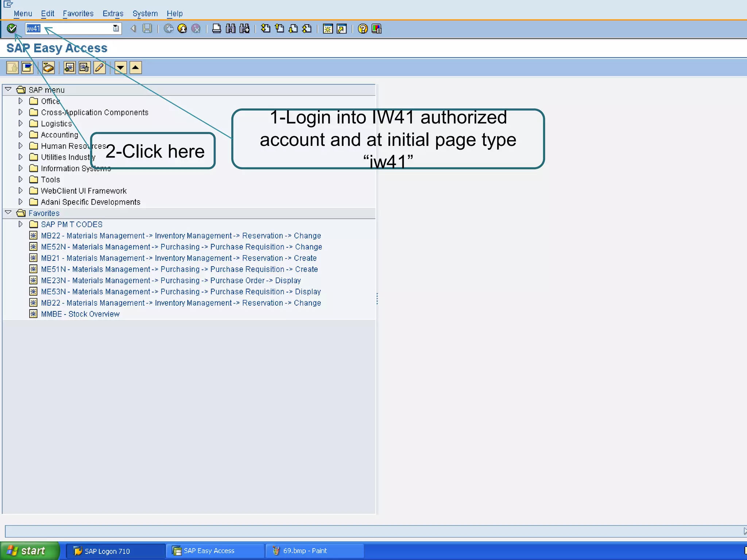747x560 pixels.
Task: Click the Previous Page icon
Action: coord(280,28)
